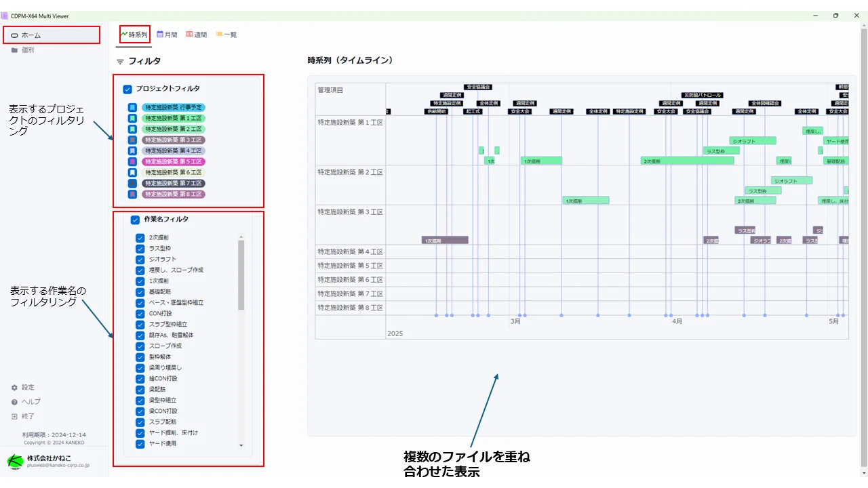The image size is (868, 488).
Task: Toggle bookmark icon for 特定施設新築 第２工区
Action: pyautogui.click(x=133, y=129)
